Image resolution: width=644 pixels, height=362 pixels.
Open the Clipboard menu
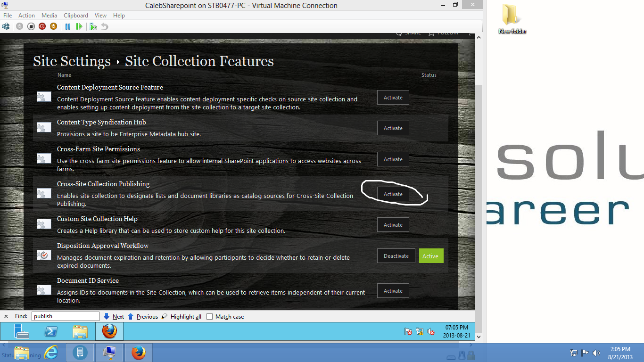[76, 16]
